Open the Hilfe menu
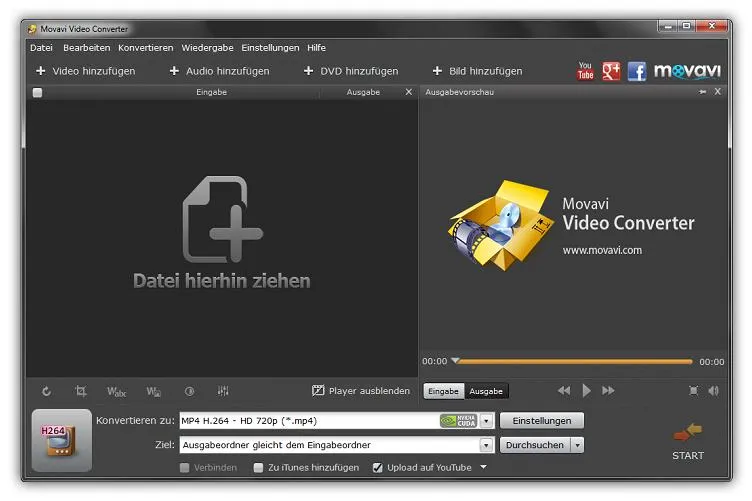752x501 pixels. [x=317, y=48]
